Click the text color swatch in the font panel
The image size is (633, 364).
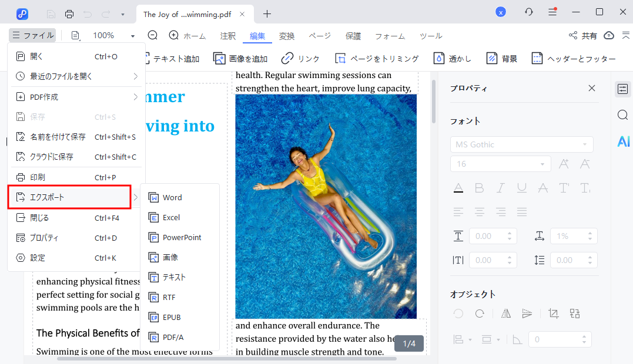click(458, 187)
